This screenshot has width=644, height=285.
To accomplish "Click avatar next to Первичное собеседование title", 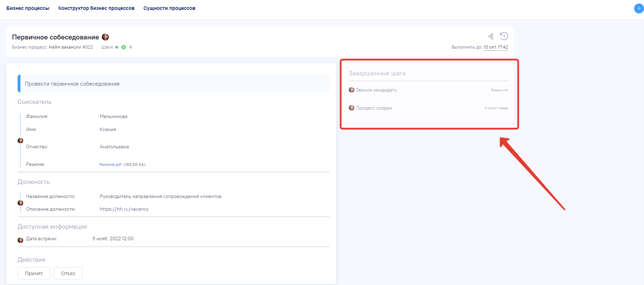I will [x=105, y=37].
